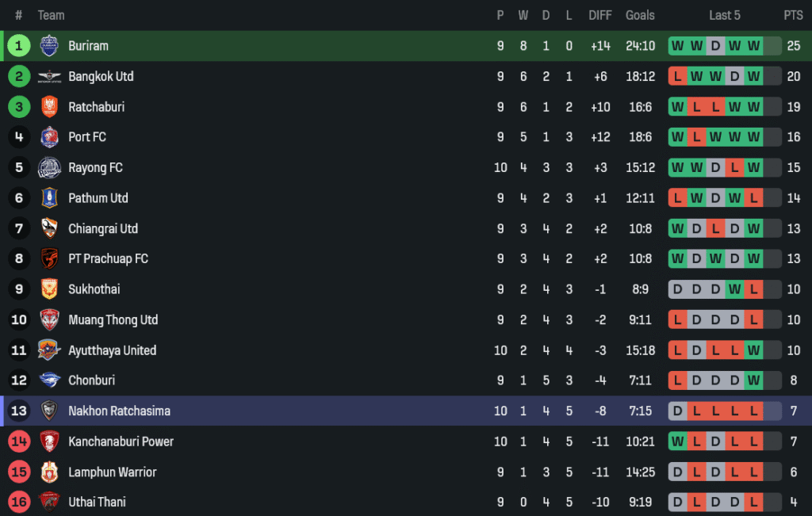Screen dimensions: 812x516
Task: Select the orange Ratchaburi crest
Action: [x=49, y=107]
